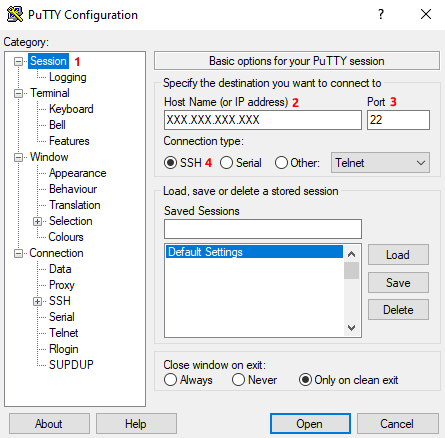
Task: Expand the SSH tree node
Action: tap(37, 302)
